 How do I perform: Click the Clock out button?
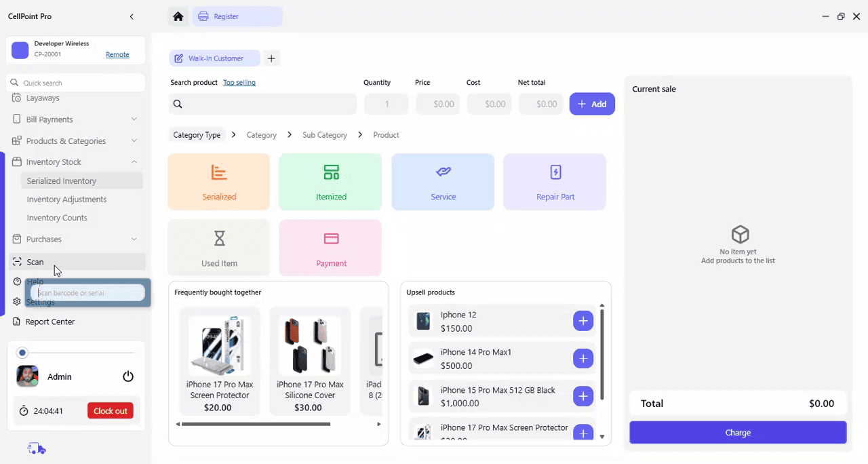(111, 411)
